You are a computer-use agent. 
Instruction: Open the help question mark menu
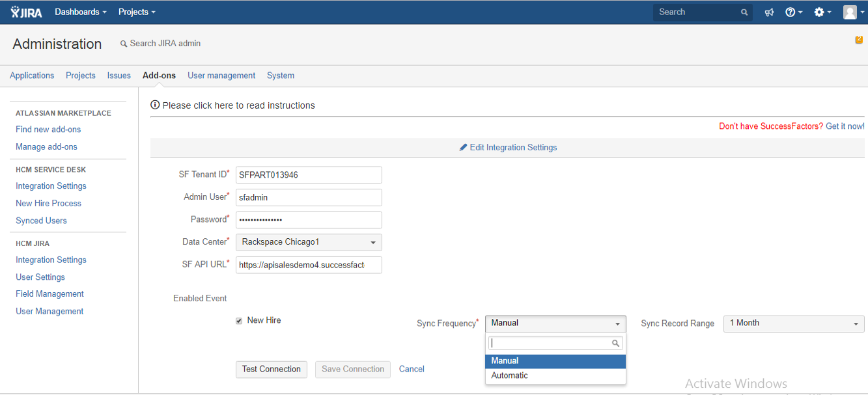click(x=794, y=12)
